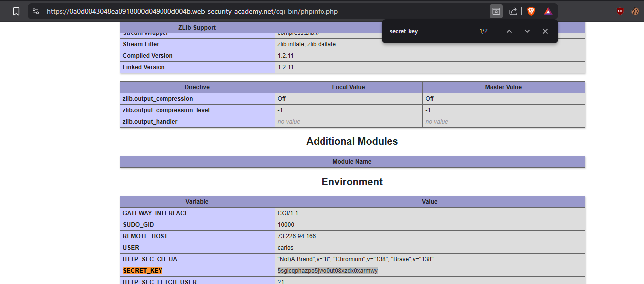Viewport: 644px width, 284px height.
Task: Click the REMOTE_HOST value 73.226.94.166
Action: pos(296,236)
